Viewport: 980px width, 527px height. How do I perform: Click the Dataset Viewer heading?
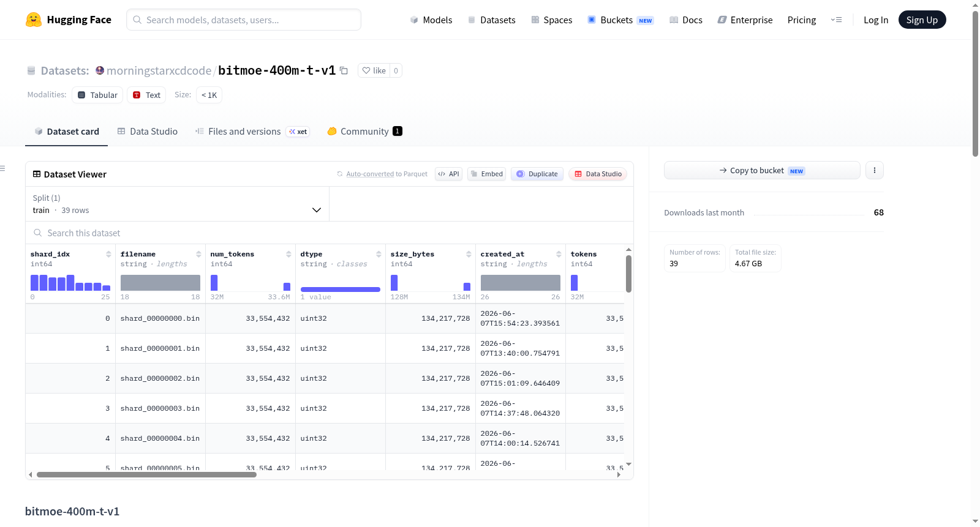pos(75,174)
